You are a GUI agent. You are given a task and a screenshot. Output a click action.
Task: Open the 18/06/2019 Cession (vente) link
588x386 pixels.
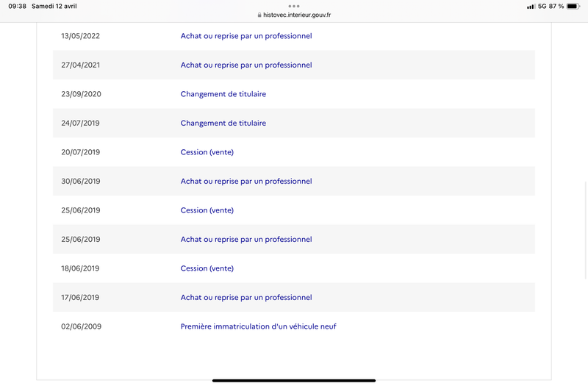[x=207, y=268]
